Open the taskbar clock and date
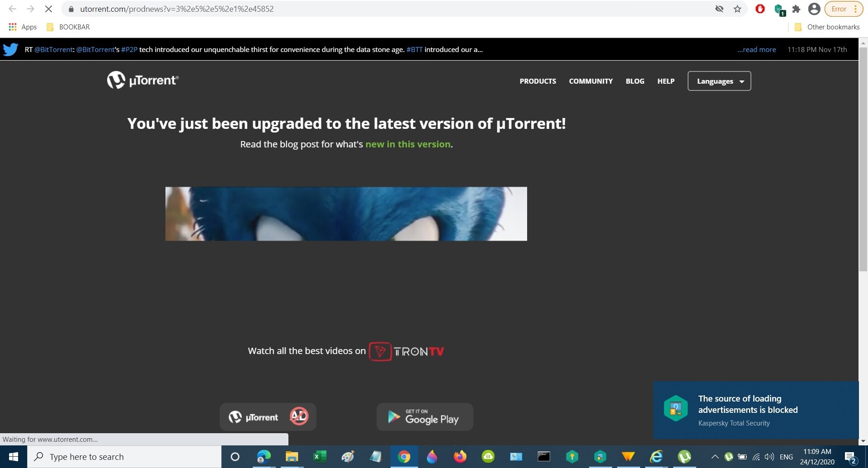Image resolution: width=868 pixels, height=468 pixels. [x=817, y=457]
